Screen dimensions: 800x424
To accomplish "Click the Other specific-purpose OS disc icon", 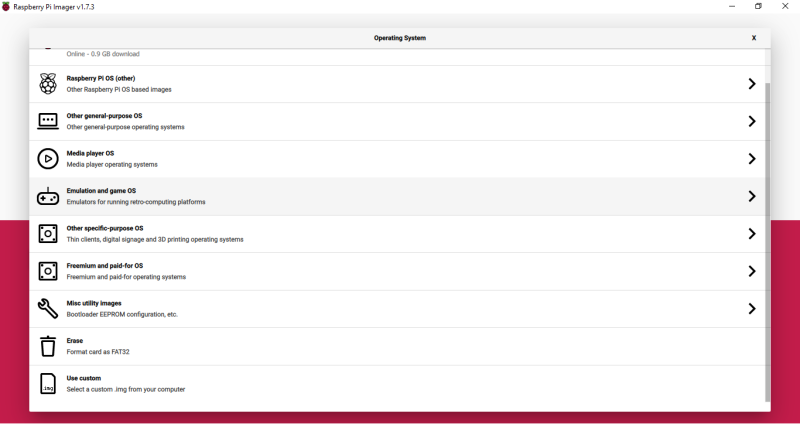I will [48, 234].
